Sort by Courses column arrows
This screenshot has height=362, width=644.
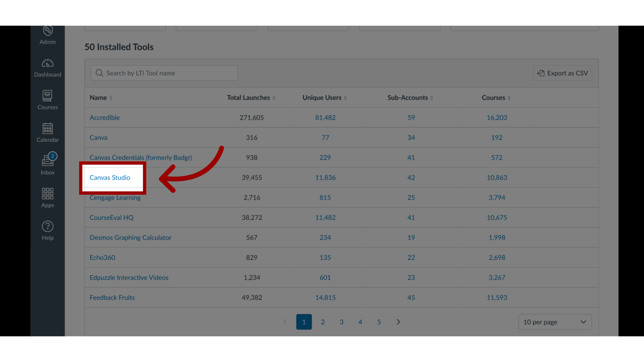point(509,98)
